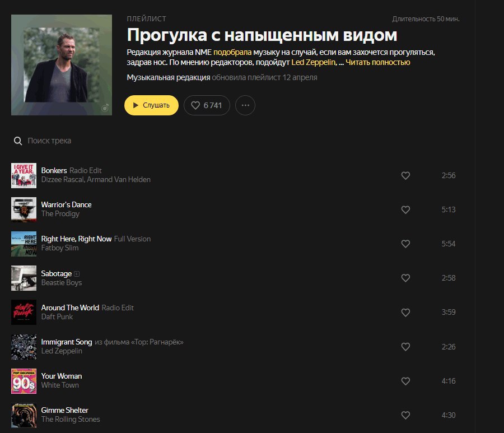
Task: Open the Музыкальная редакция author link
Action: coord(169,77)
